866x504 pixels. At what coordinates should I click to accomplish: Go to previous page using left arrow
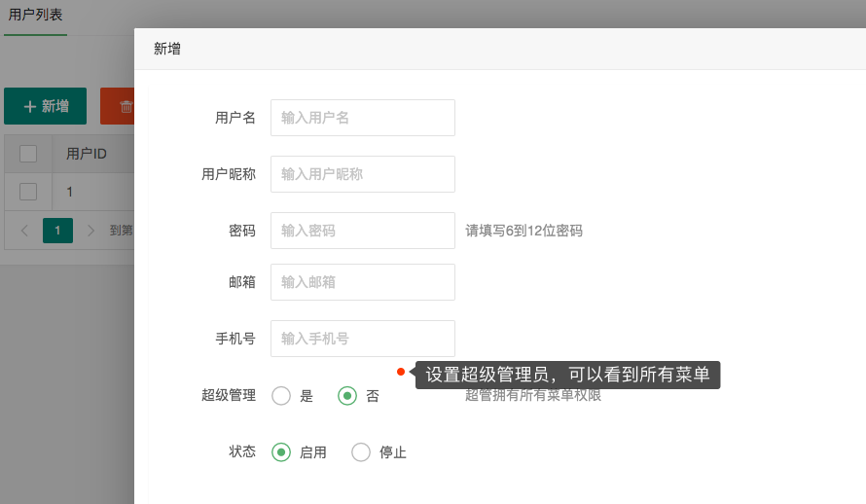coord(24,231)
